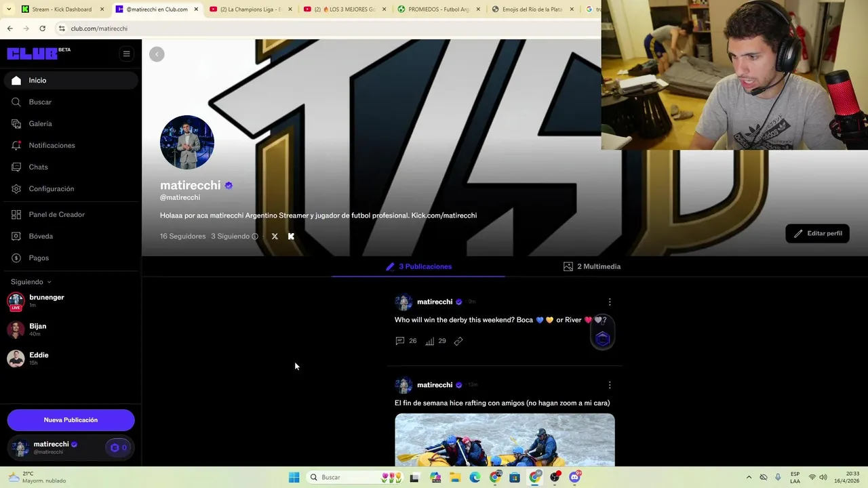The height and width of the screenshot is (488, 868).
Task: Click the Bóveda vault icon
Action: click(16, 236)
